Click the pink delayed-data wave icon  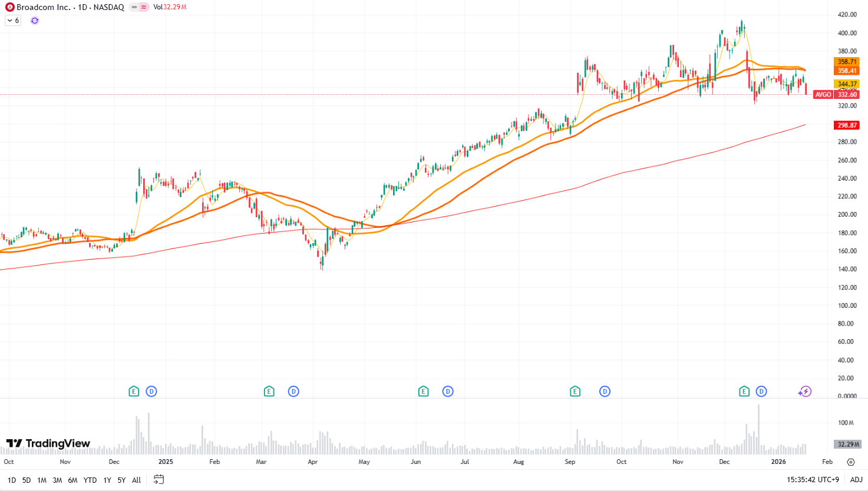[x=144, y=7]
